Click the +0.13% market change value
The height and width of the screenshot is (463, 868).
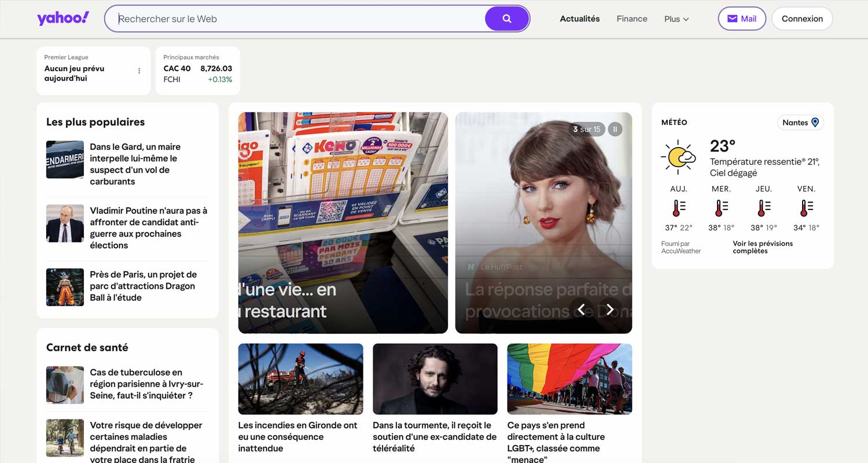(x=220, y=79)
